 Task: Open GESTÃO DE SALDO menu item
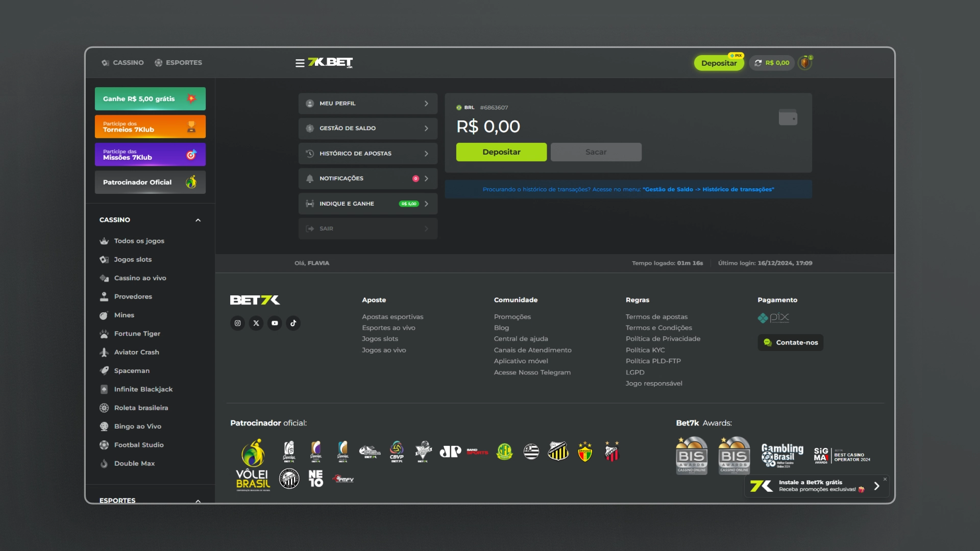coord(368,129)
